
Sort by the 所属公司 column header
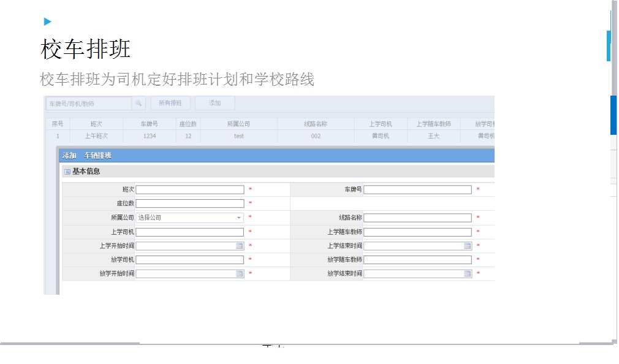(x=238, y=124)
